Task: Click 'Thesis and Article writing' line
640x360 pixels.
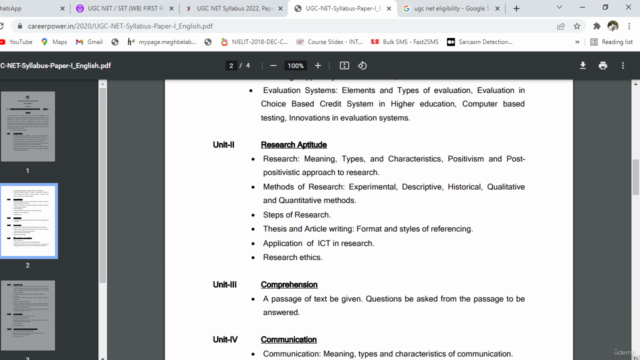Action: click(368, 229)
